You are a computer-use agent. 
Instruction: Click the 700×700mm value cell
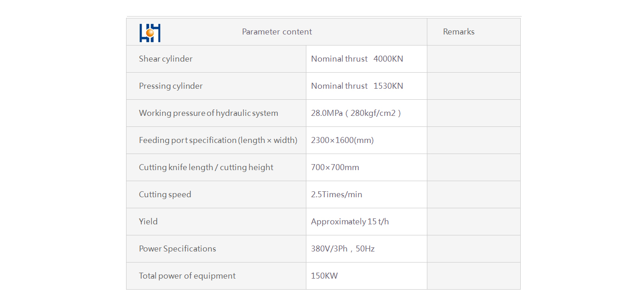click(x=367, y=167)
